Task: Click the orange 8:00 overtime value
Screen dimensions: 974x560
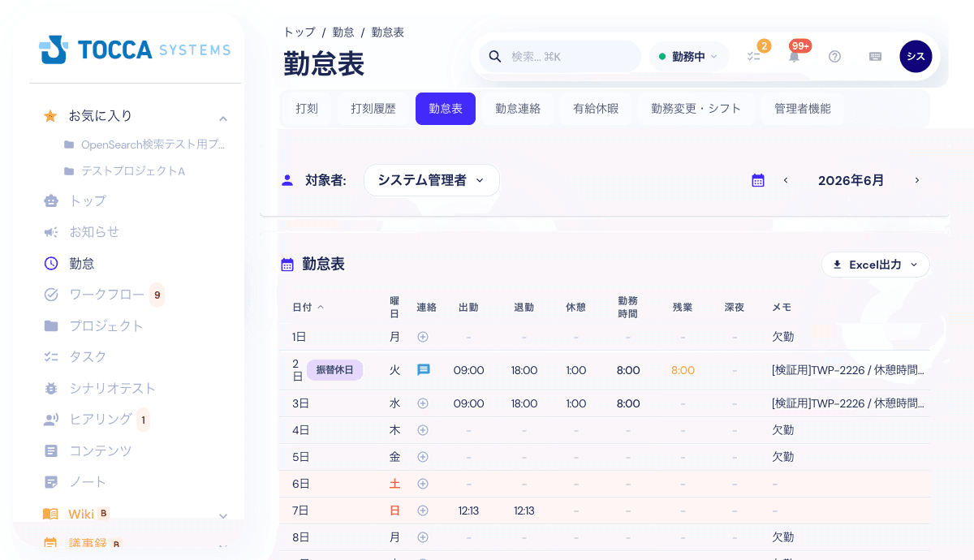Action: (683, 370)
